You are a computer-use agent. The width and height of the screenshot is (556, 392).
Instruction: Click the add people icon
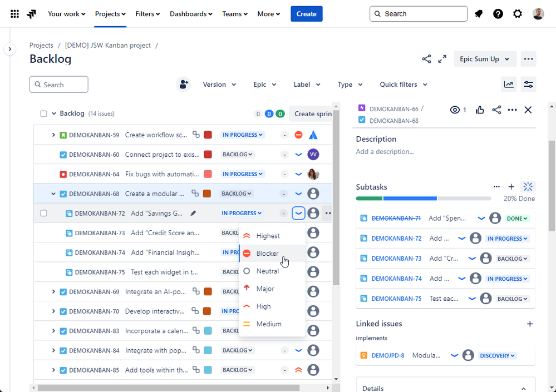(x=184, y=85)
